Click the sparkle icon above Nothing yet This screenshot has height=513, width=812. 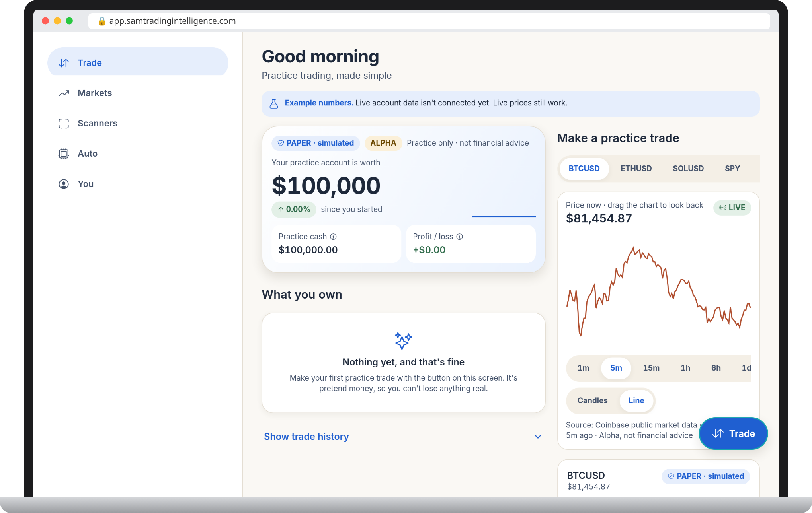[403, 341]
